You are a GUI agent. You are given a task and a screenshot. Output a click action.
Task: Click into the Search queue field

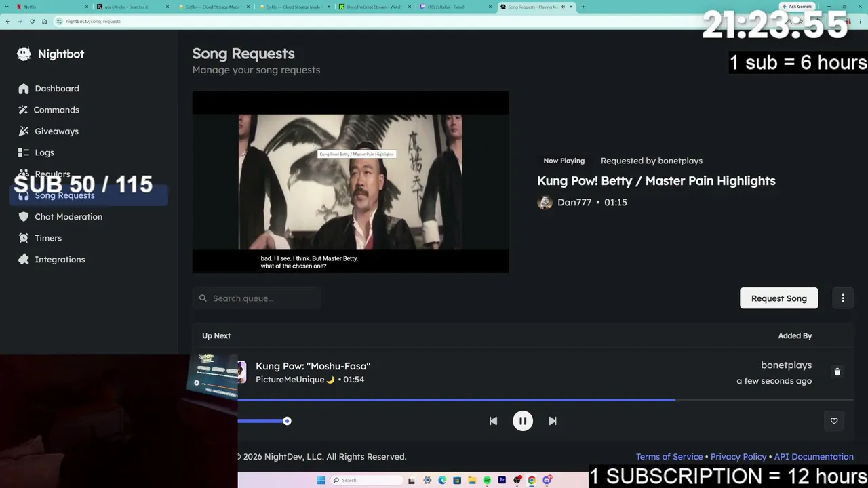point(257,298)
